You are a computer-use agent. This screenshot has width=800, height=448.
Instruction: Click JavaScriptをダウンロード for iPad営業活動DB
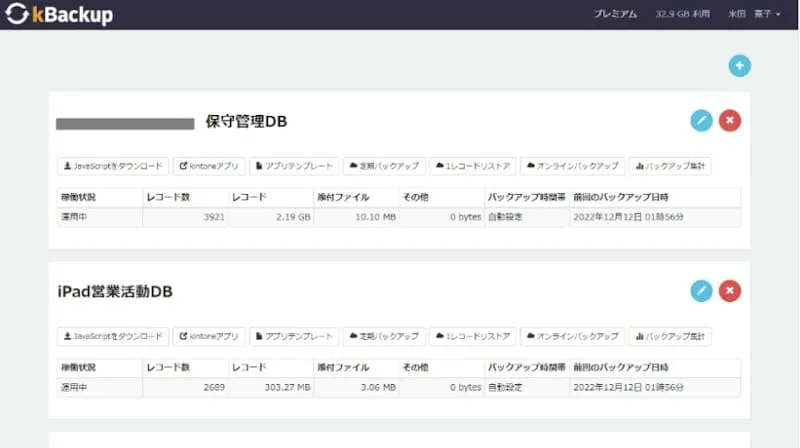111,336
